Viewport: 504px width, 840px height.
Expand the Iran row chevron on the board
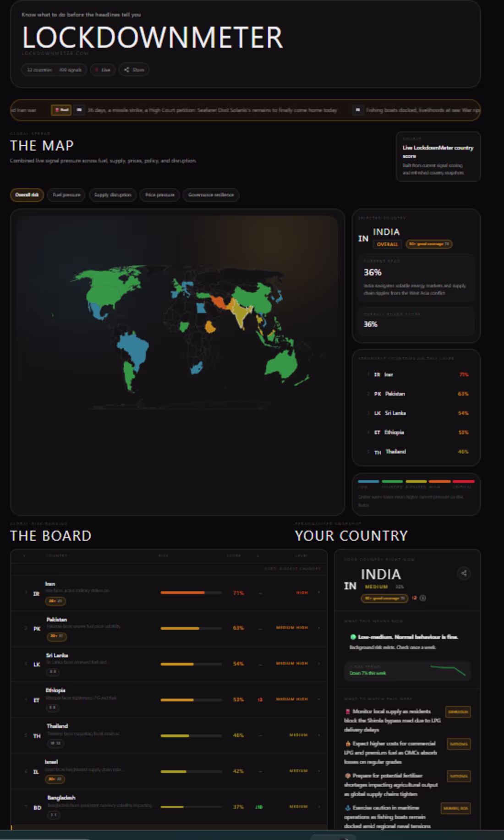pos(319,593)
